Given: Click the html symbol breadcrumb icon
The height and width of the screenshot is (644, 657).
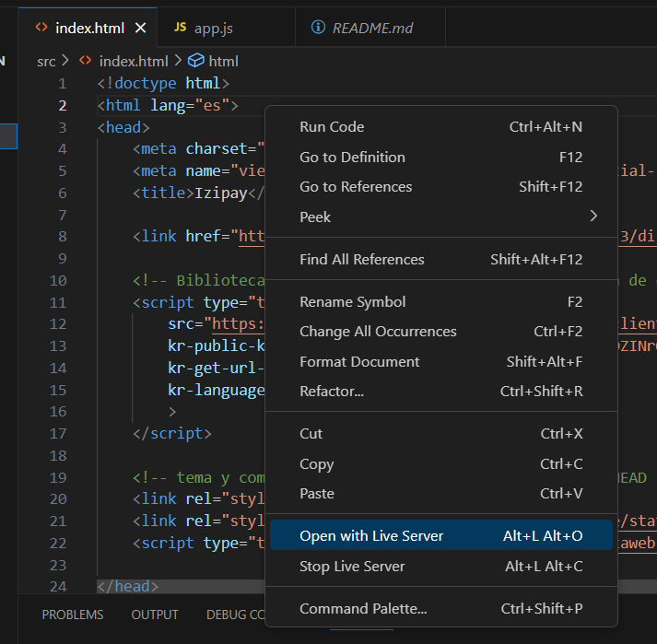Looking at the screenshot, I should (195, 61).
